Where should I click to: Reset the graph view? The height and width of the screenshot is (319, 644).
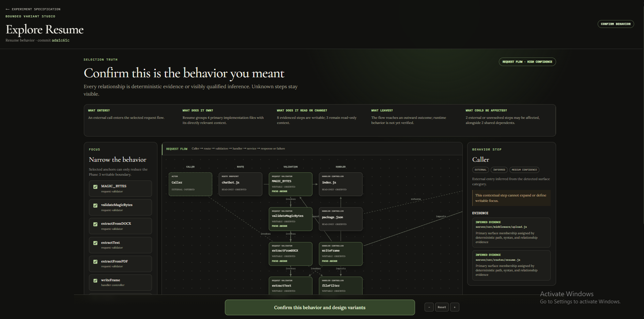(x=442, y=307)
